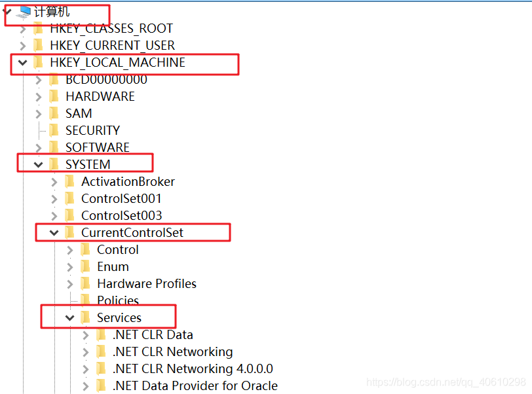Select the Policies key label
This screenshot has width=532, height=394.
click(x=118, y=300)
